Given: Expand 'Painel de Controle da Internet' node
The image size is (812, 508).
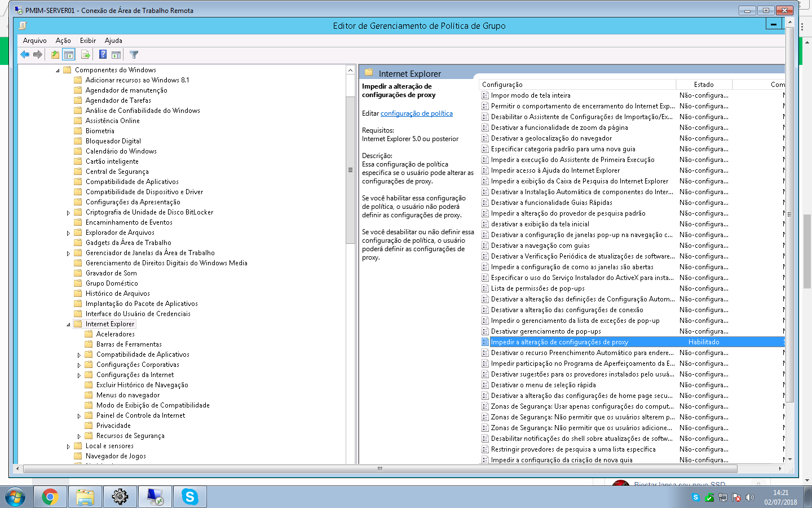Looking at the screenshot, I should click(79, 416).
